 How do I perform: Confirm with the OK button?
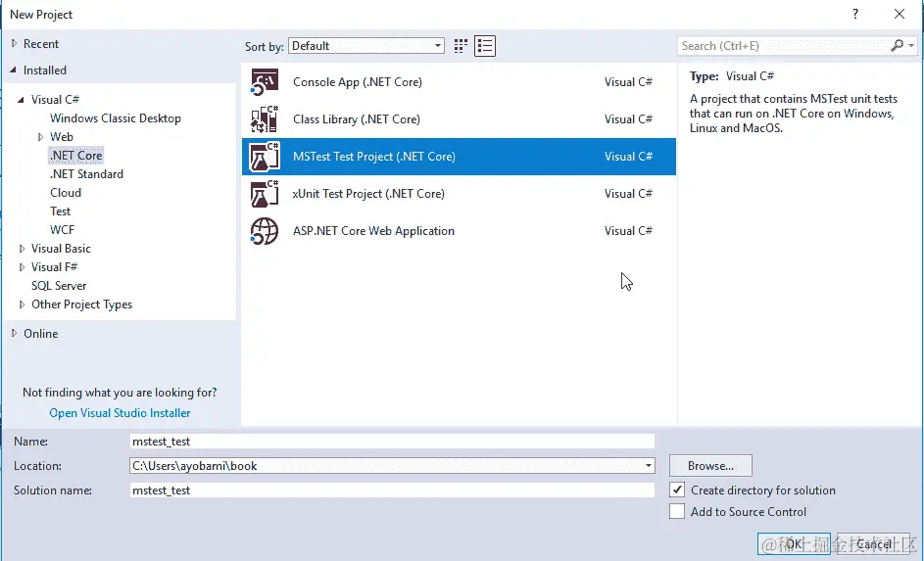point(794,543)
